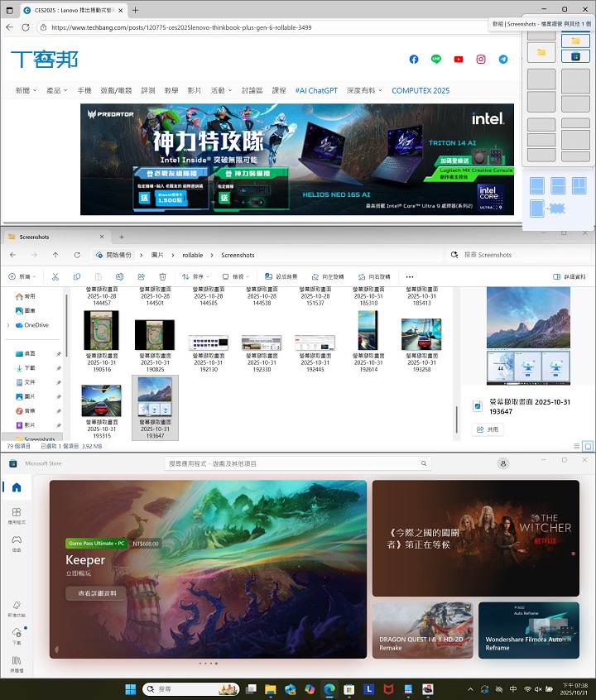
Task: Open 手機 section on T客邦
Action: [84, 91]
